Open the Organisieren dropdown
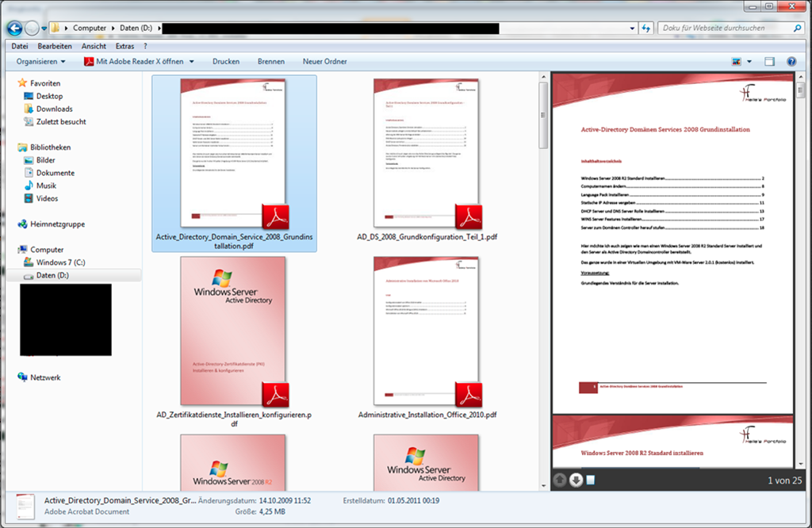Image resolution: width=812 pixels, height=528 pixels. pyautogui.click(x=41, y=62)
